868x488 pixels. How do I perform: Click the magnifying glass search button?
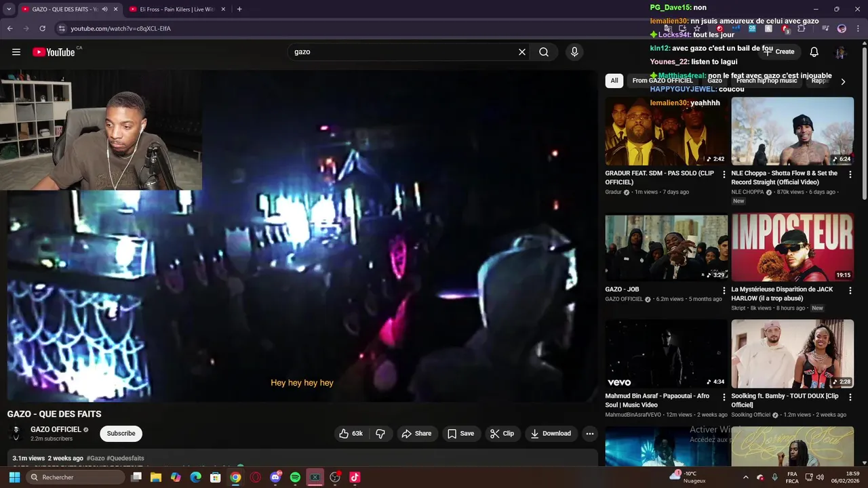tap(544, 52)
